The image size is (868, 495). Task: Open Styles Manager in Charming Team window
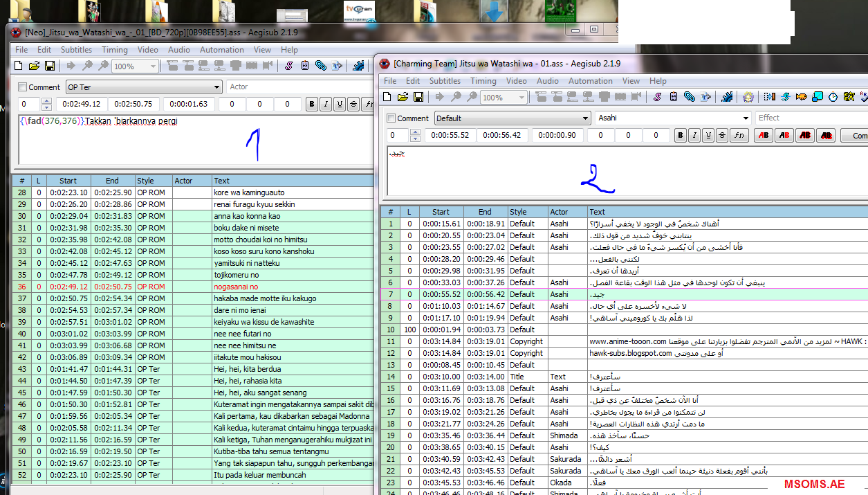click(656, 97)
